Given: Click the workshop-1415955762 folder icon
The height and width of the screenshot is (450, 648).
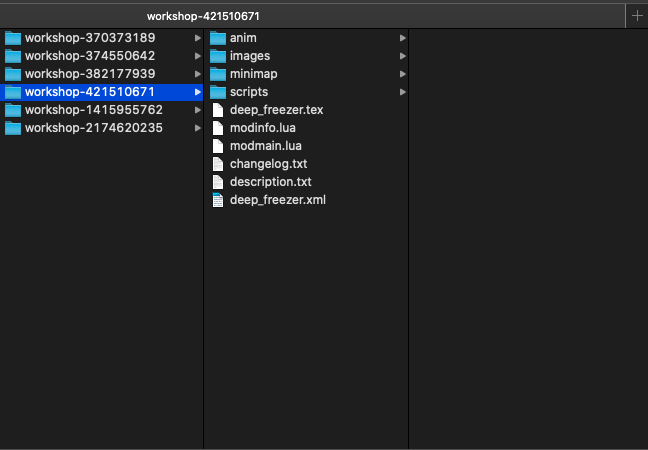Looking at the screenshot, I should tap(13, 110).
